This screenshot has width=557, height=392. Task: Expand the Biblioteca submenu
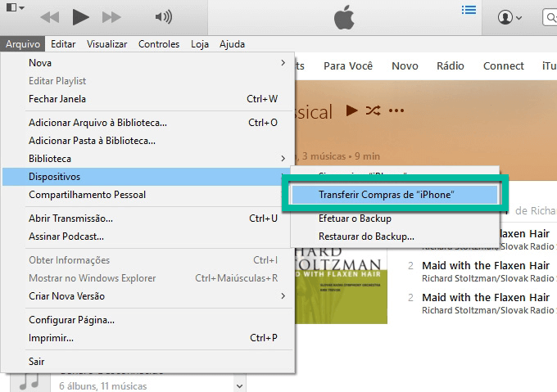pos(148,159)
